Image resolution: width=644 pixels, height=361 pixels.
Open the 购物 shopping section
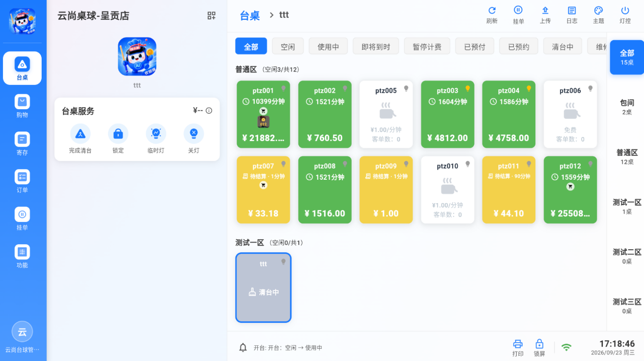pos(22,106)
